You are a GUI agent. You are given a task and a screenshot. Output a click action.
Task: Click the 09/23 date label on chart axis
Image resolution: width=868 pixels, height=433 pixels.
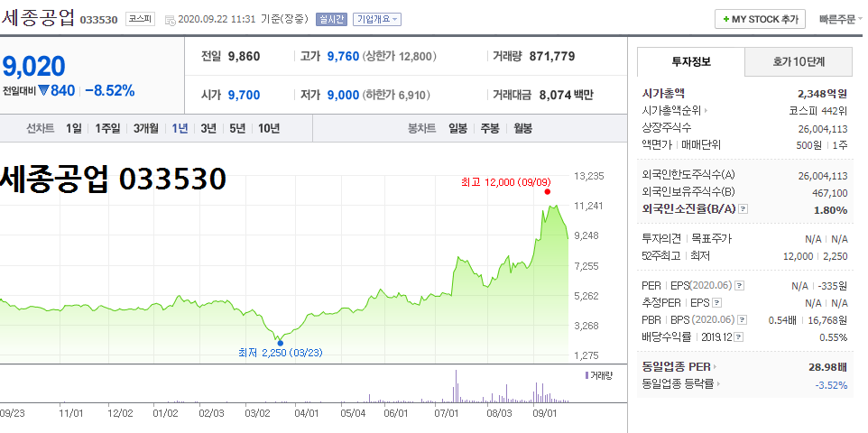tap(12, 413)
